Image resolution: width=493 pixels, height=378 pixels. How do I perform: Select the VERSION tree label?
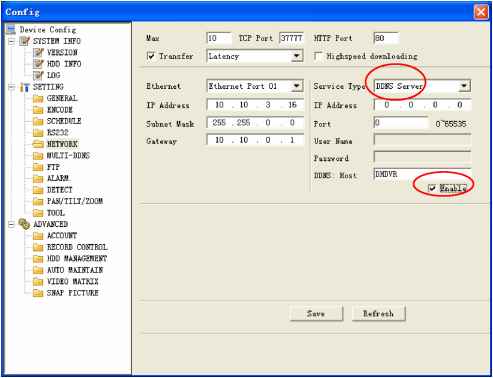[x=62, y=52]
